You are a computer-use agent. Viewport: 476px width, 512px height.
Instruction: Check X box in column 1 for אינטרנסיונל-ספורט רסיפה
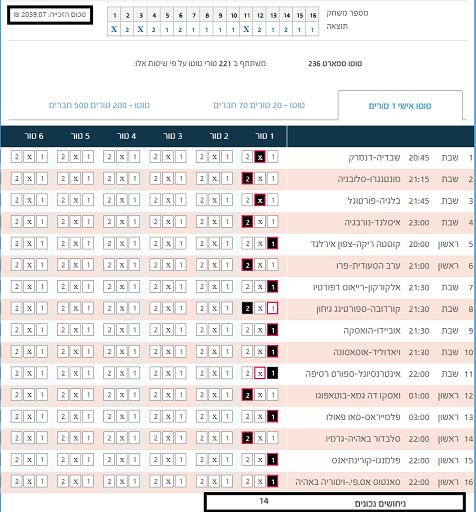pyautogui.click(x=260, y=373)
